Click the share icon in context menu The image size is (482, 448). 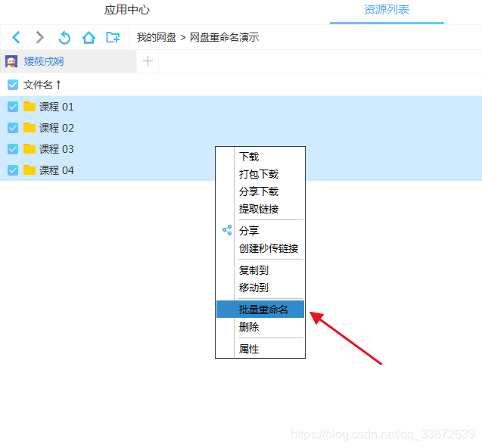click(227, 230)
